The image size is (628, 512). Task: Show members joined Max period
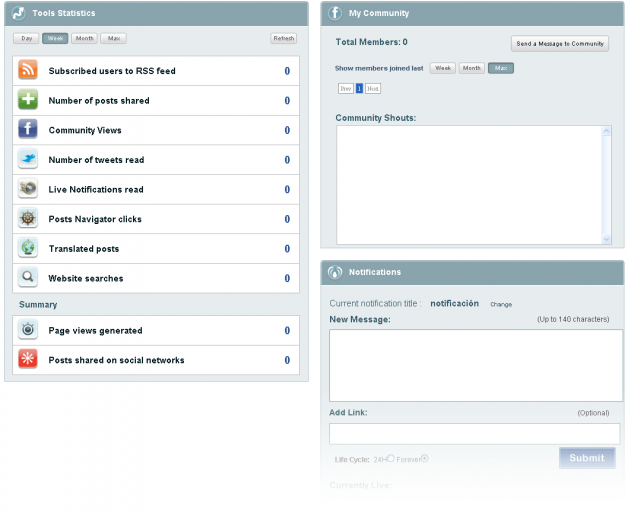pyautogui.click(x=501, y=68)
